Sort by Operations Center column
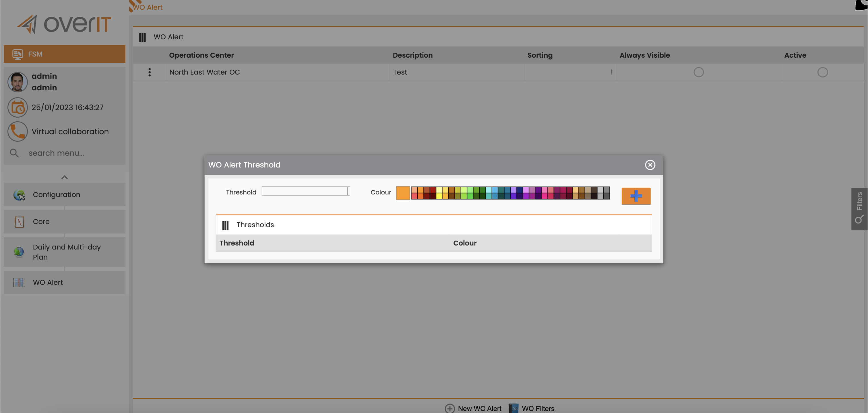The image size is (868, 413). coord(201,55)
